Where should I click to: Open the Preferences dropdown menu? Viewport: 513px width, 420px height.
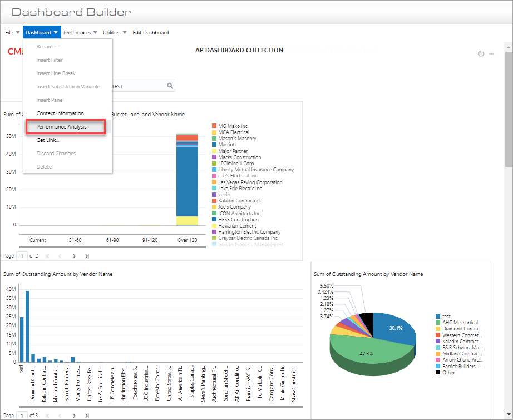[80, 33]
